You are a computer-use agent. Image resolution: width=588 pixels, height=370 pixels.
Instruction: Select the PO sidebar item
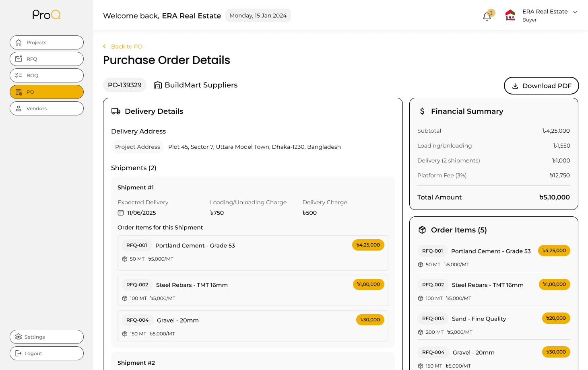[x=47, y=92]
